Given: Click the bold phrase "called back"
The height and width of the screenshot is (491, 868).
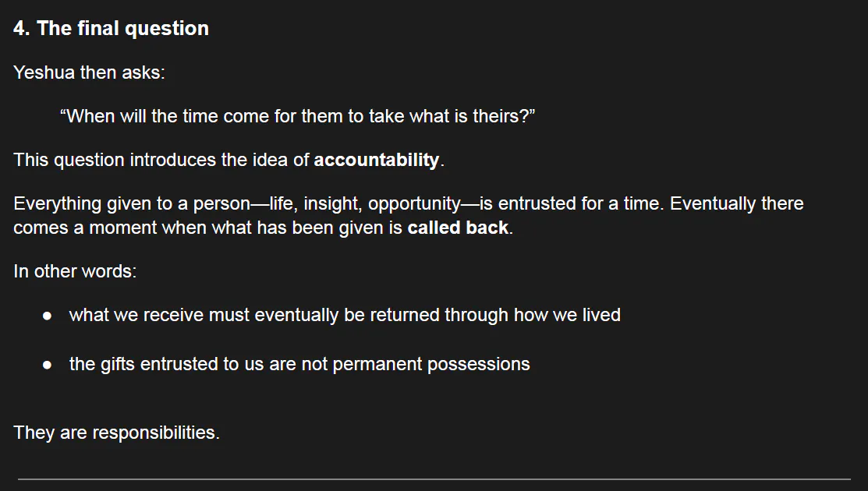Looking at the screenshot, I should point(458,228).
